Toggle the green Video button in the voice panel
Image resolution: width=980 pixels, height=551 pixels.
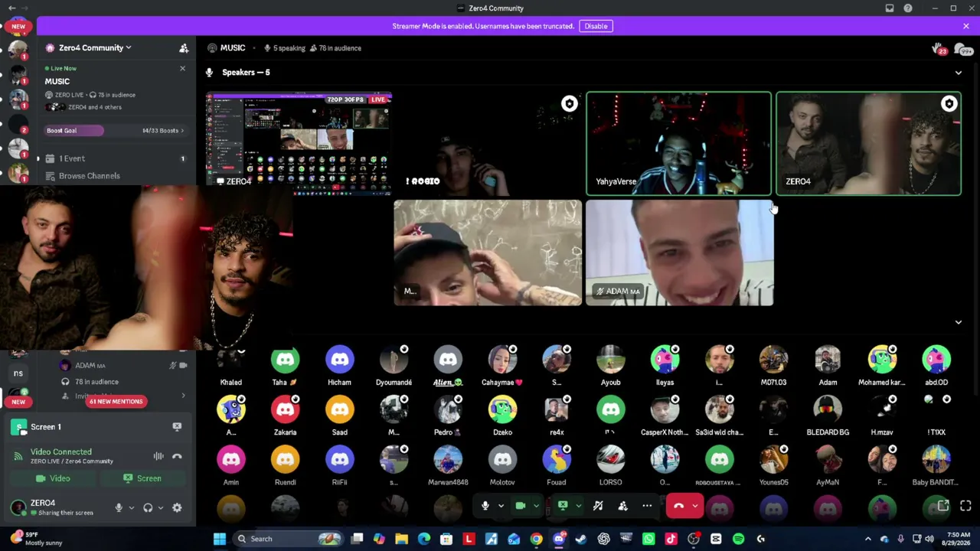[x=53, y=478]
